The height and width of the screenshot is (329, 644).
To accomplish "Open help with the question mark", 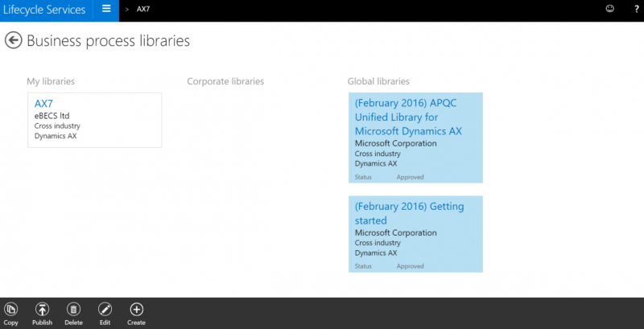I will pyautogui.click(x=637, y=9).
